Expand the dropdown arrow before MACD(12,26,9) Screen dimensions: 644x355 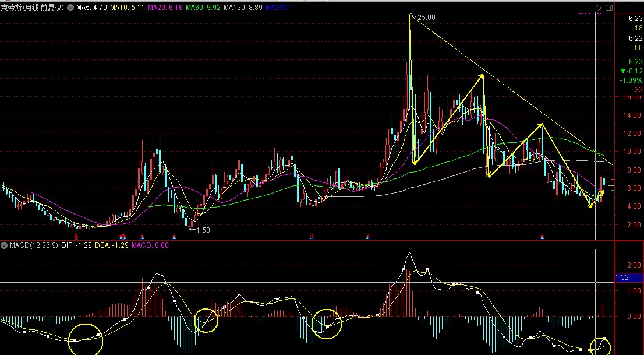point(4,245)
